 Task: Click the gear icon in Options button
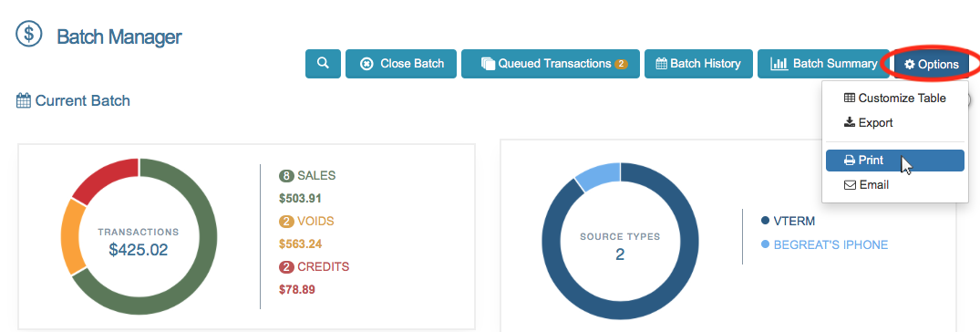(910, 65)
